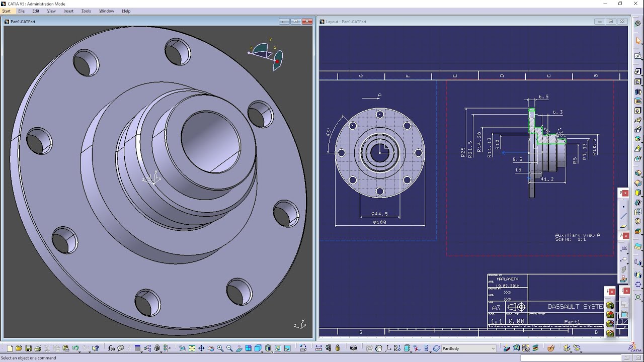
Task: Select the Pan tool icon
Action: point(201,348)
